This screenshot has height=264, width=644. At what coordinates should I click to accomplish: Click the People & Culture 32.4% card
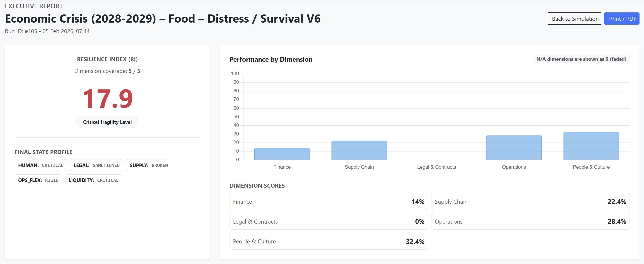point(328,241)
